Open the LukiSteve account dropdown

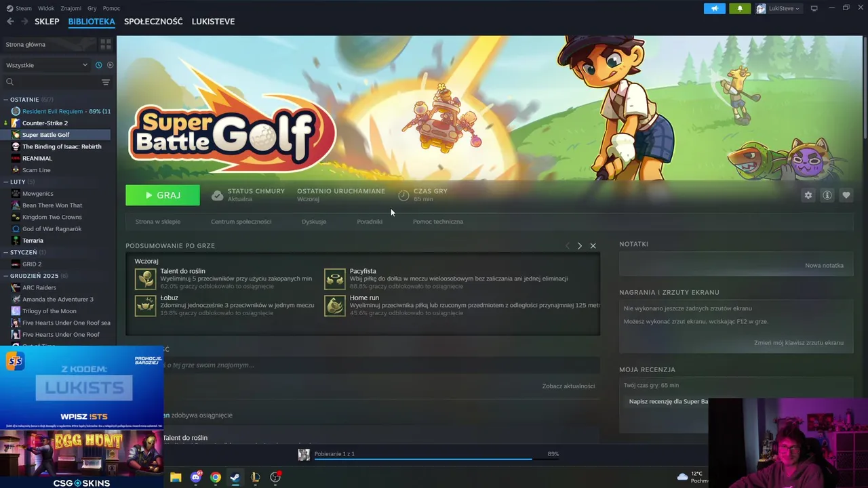pyautogui.click(x=778, y=8)
